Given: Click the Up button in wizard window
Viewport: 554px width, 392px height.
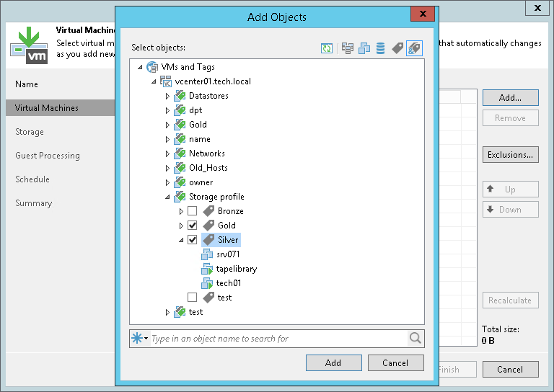Looking at the screenshot, I should [x=511, y=189].
